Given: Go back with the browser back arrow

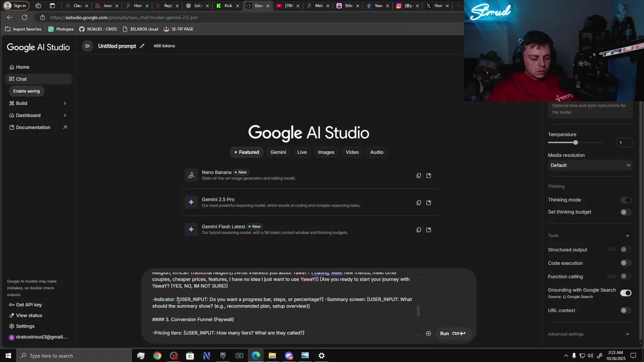Looking at the screenshot, I should [10, 17].
